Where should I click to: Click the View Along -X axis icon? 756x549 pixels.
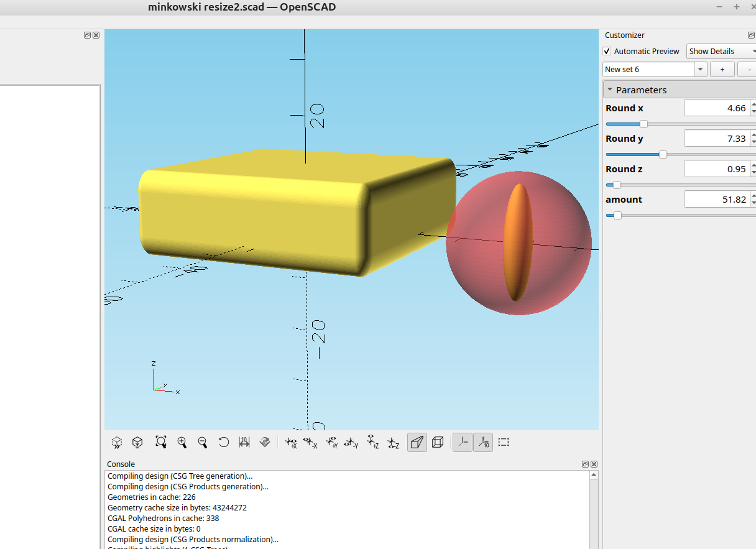click(310, 442)
